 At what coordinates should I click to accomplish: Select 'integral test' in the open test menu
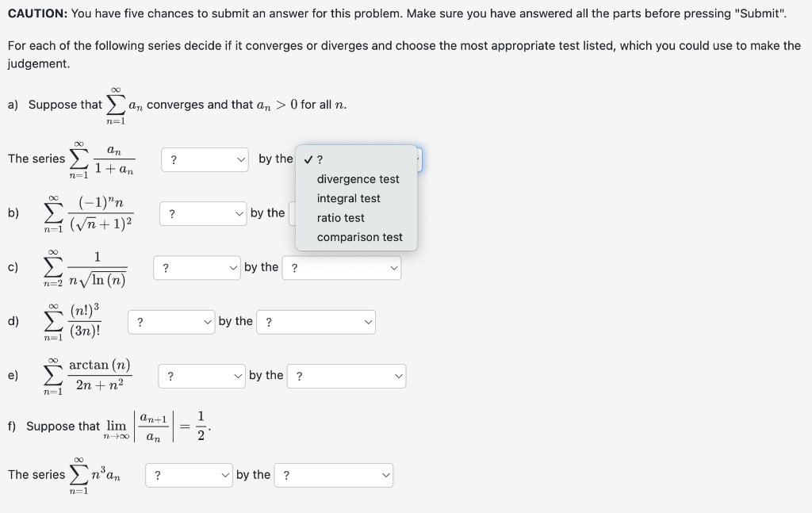pyautogui.click(x=350, y=198)
